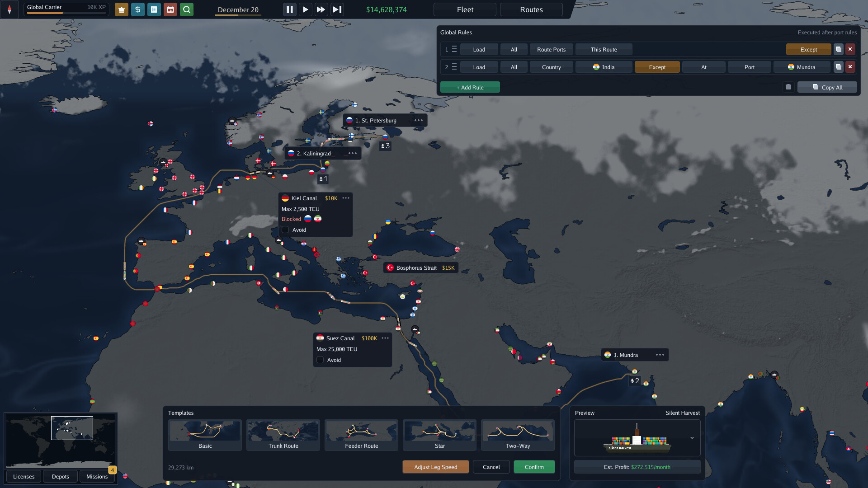Click ship count marker 1 near Kaliningrad
Screen dimensions: 868x488
323,179
